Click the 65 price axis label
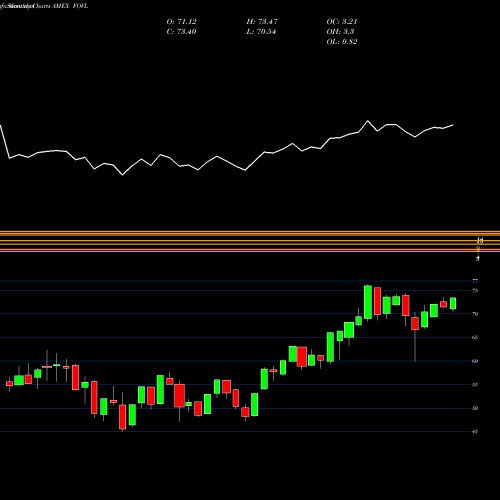Viewport: 500px width, 500px height. (475, 337)
